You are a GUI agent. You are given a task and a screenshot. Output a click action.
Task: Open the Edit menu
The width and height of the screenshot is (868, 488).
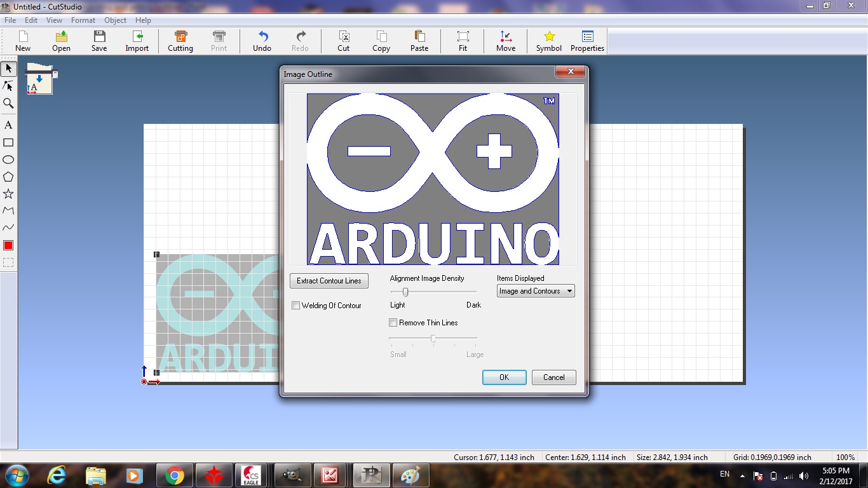[x=31, y=20]
